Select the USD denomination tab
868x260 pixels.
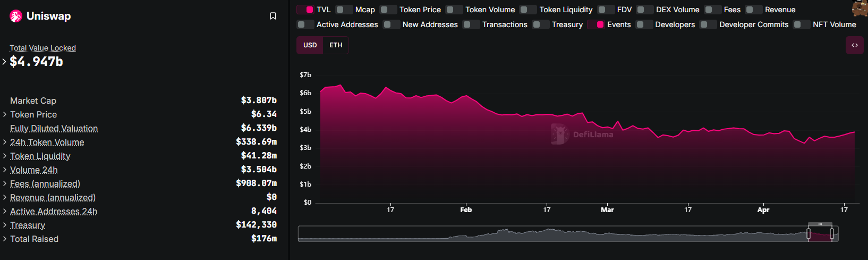(x=310, y=45)
